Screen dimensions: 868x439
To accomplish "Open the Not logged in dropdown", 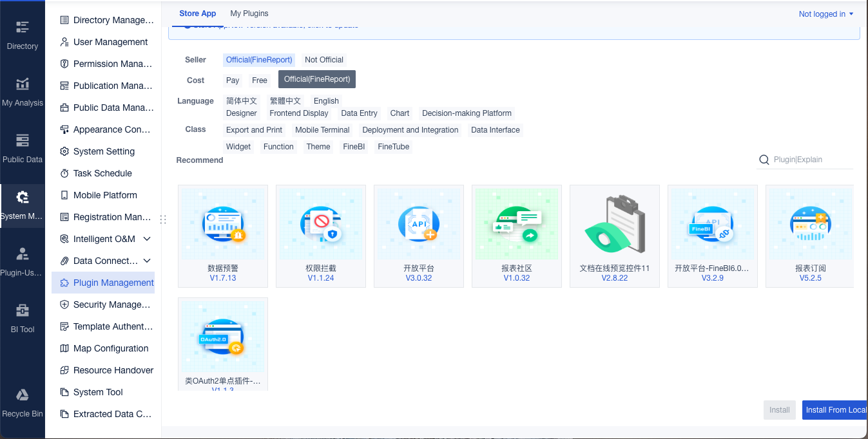I will point(826,14).
